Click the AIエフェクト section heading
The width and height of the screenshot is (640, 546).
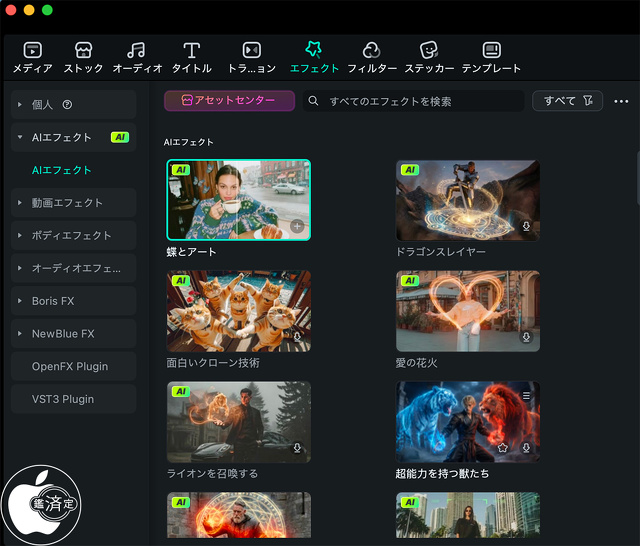coord(189,142)
